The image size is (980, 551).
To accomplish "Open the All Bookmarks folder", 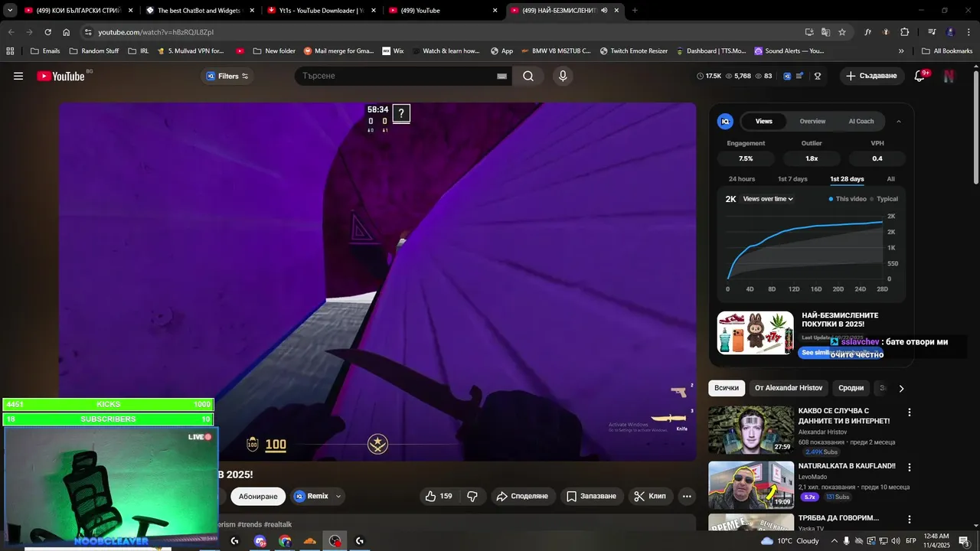I will [947, 51].
